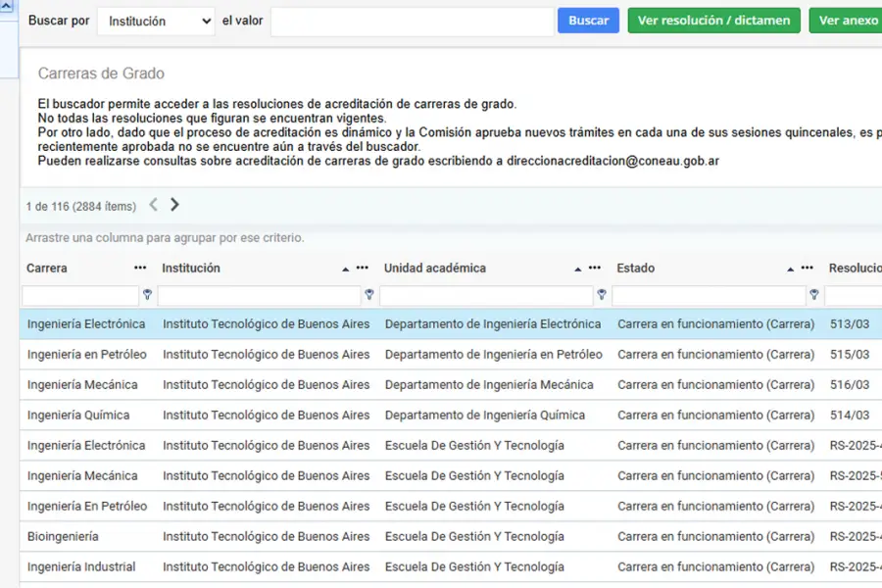The image size is (882, 588).
Task: Open the funnel filter for the Carrera column
Action: (147, 295)
